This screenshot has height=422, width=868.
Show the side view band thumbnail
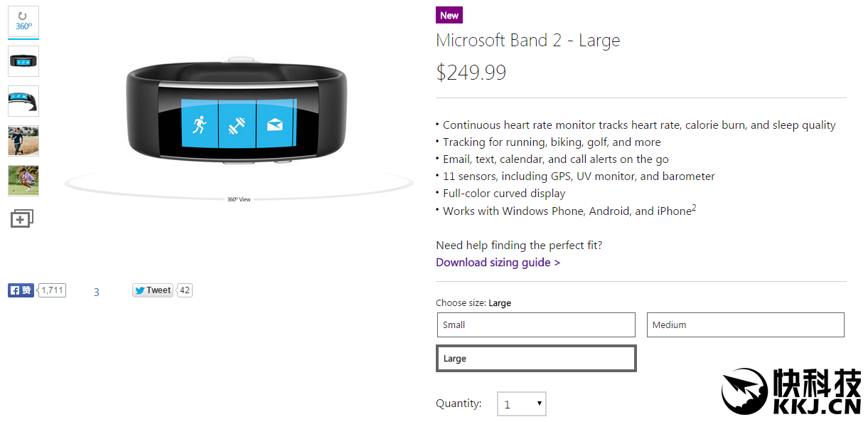[23, 101]
